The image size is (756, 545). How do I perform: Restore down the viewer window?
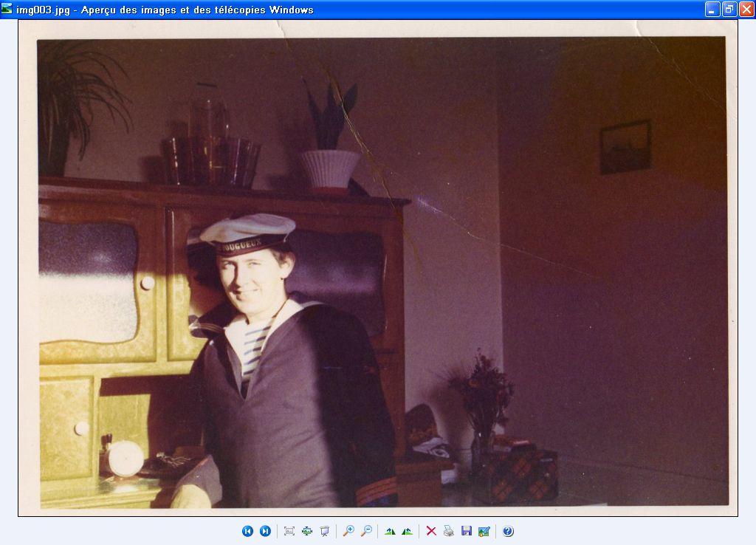click(729, 10)
